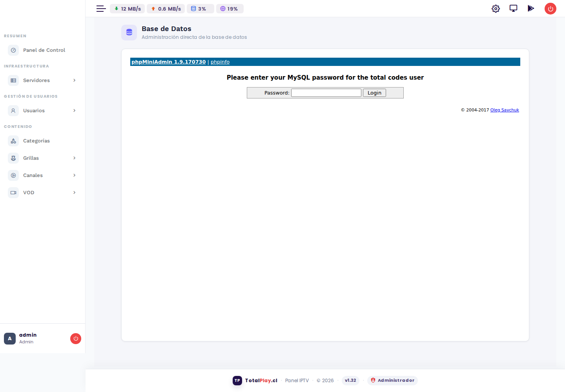
Task: Click the Base de Datos header icon
Action: [x=129, y=33]
